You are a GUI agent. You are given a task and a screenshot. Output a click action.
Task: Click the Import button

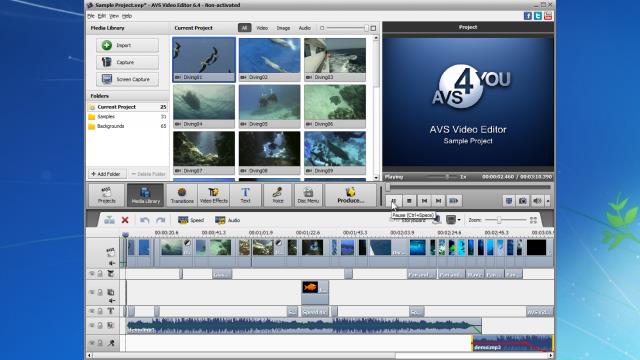pyautogui.click(x=127, y=45)
